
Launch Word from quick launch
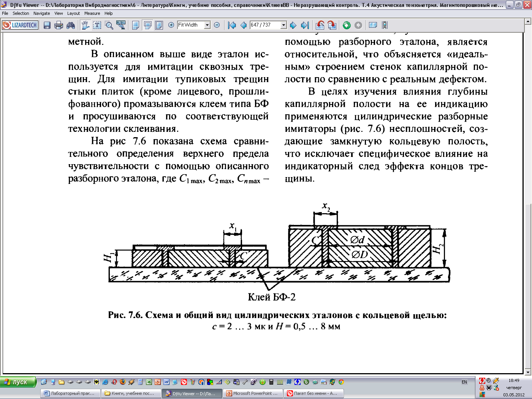(x=166, y=382)
